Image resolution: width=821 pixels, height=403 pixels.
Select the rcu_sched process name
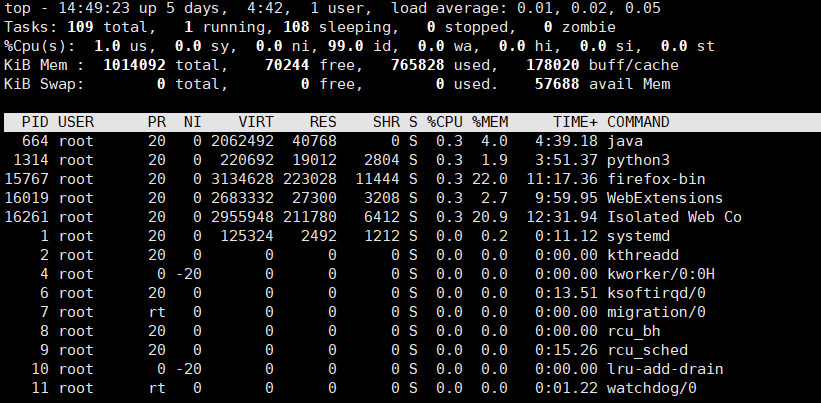pos(647,350)
